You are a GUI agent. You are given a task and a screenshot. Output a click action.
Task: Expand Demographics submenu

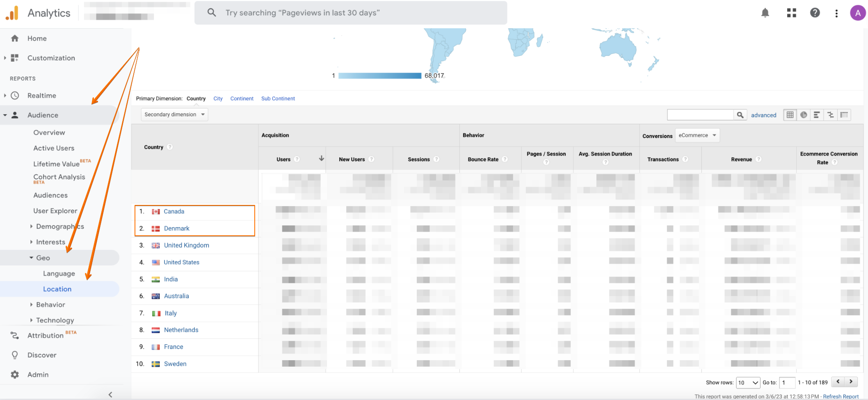coord(31,226)
